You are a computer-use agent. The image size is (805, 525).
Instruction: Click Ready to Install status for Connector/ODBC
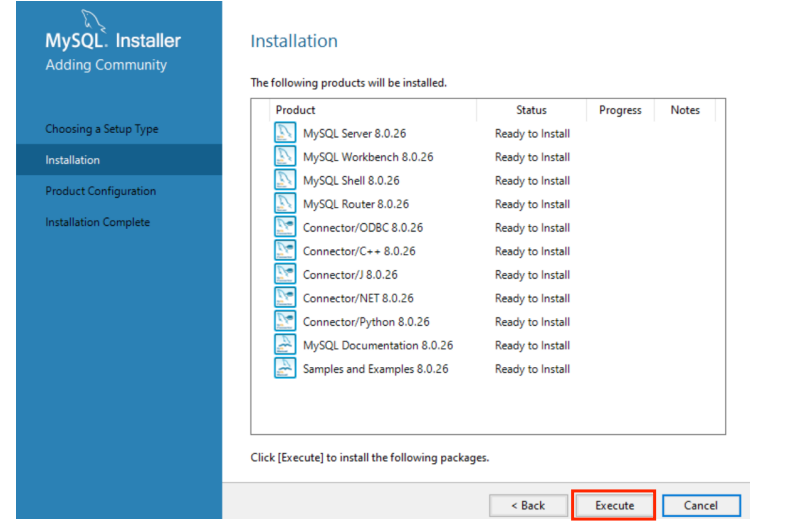pos(532,228)
